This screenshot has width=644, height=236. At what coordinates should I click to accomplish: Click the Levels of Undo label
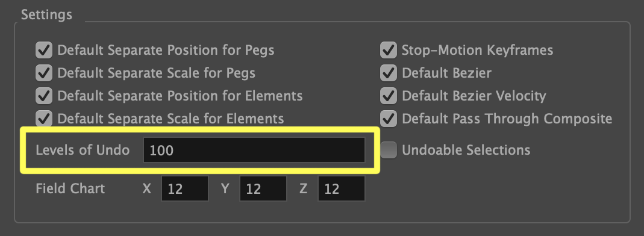[x=83, y=151]
